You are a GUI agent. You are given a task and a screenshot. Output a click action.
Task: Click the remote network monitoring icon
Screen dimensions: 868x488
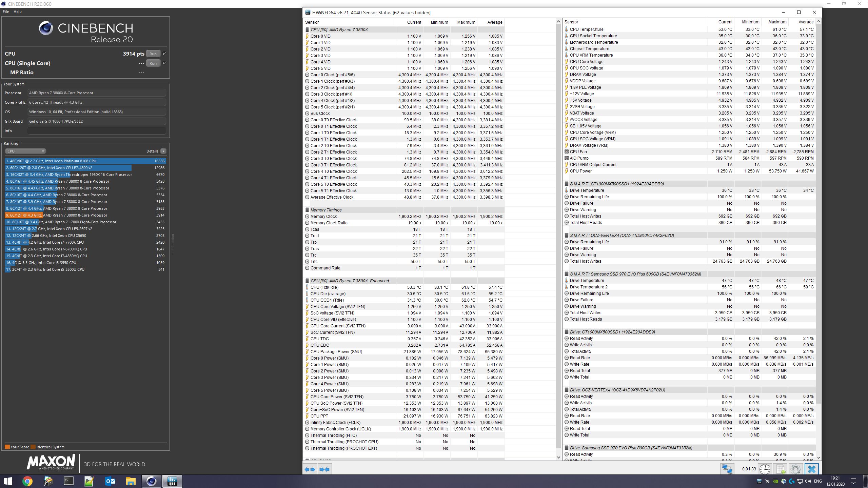pyautogui.click(x=727, y=469)
